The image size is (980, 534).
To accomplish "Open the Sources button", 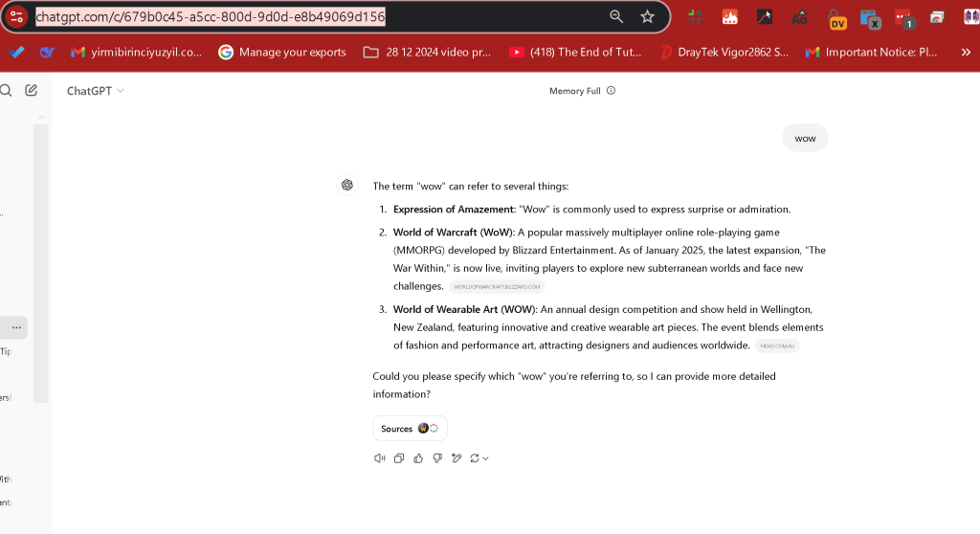I will click(410, 429).
